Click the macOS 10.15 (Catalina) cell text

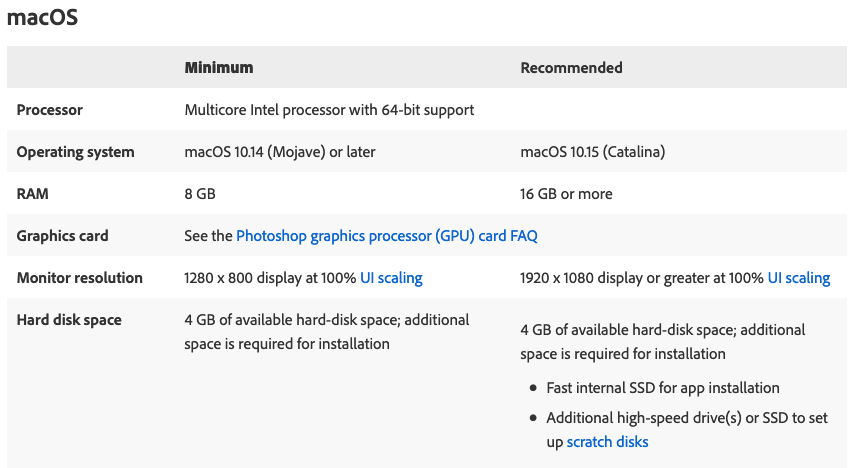coord(593,152)
